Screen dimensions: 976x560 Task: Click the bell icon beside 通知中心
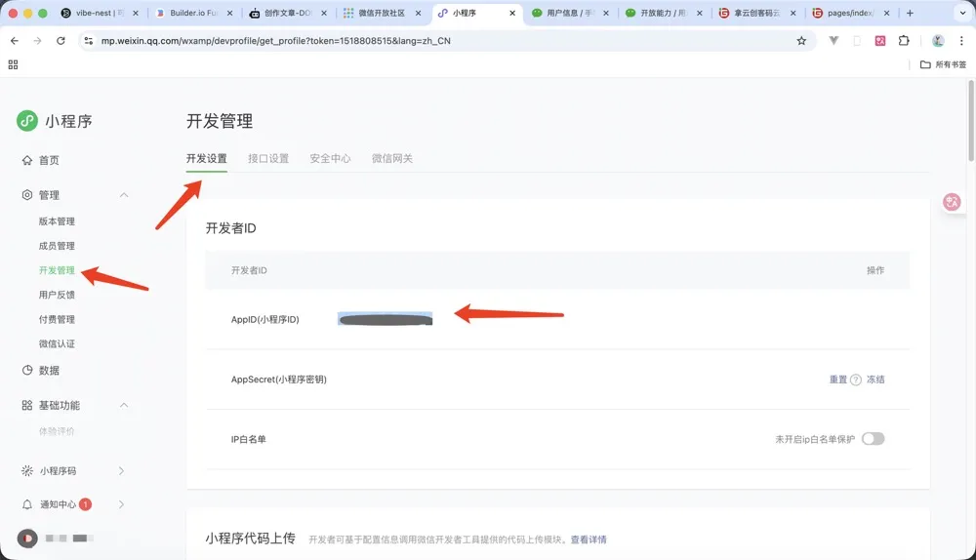pos(26,504)
